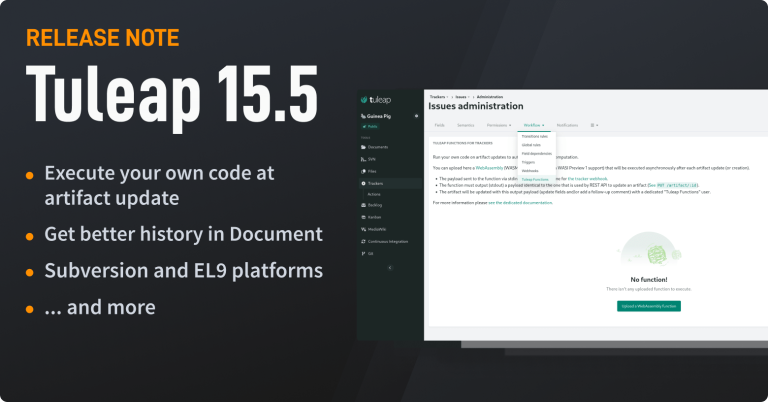Click Upload a WebAssembly function button
Screen dimensions: 768x402
(648, 306)
